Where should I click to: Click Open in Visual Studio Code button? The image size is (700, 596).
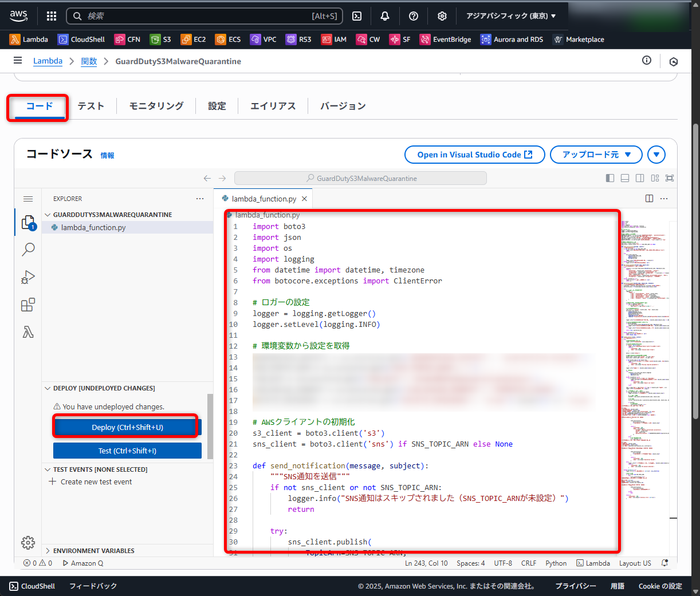(x=474, y=155)
